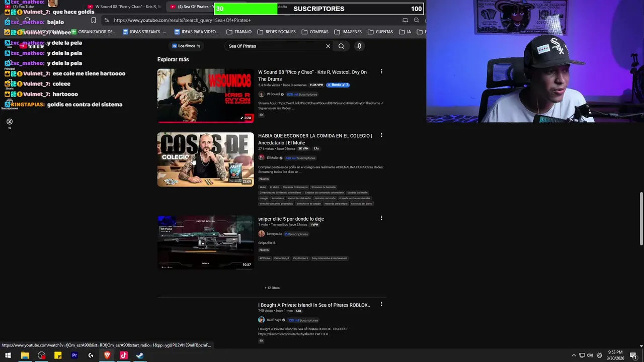Open the IDEAS STREAM'S bookmark

point(144,32)
